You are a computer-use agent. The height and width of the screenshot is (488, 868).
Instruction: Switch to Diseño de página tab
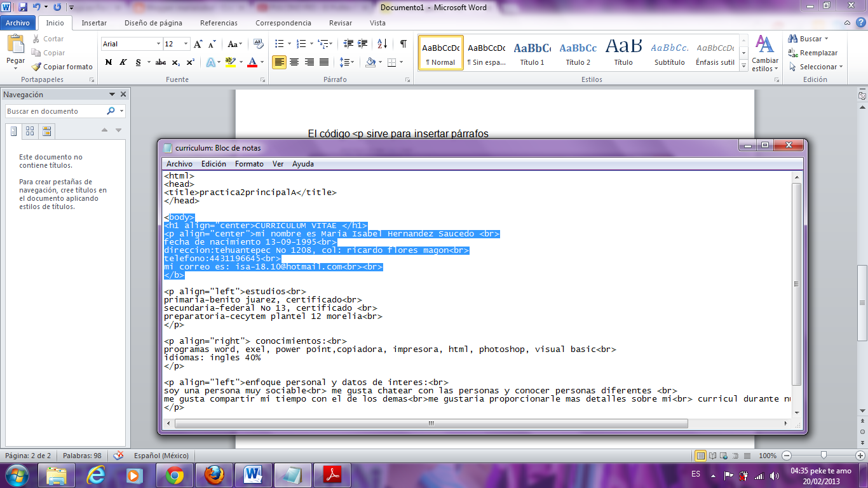[x=153, y=23]
